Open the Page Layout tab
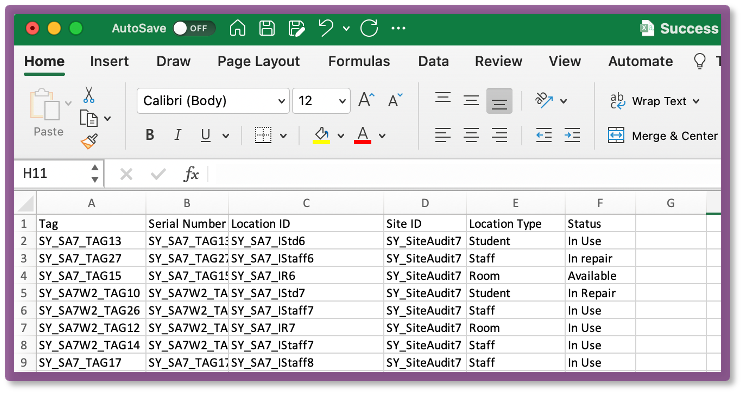 tap(259, 61)
